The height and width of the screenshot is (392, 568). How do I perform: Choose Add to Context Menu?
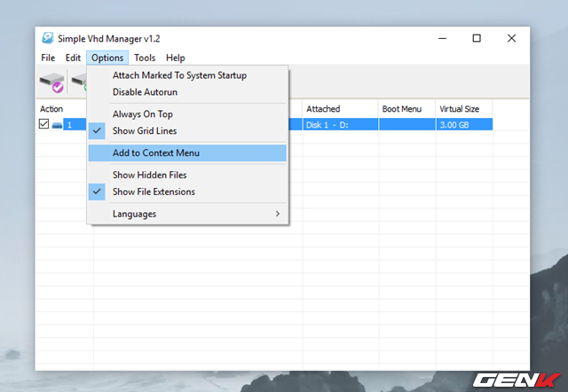click(x=187, y=153)
